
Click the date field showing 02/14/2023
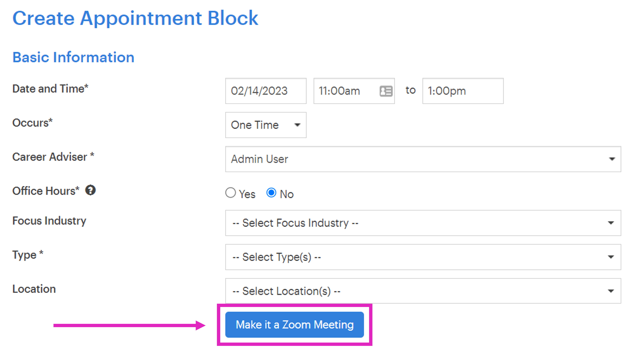point(265,91)
